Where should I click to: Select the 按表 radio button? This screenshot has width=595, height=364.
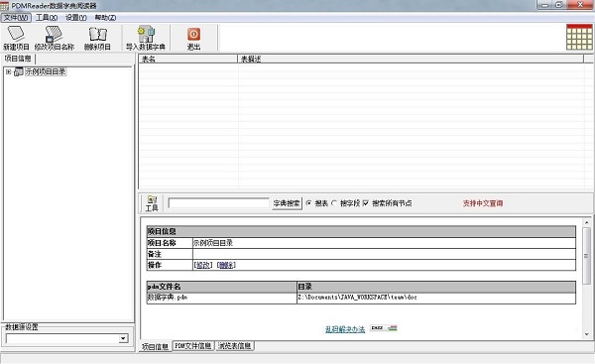click(x=308, y=203)
